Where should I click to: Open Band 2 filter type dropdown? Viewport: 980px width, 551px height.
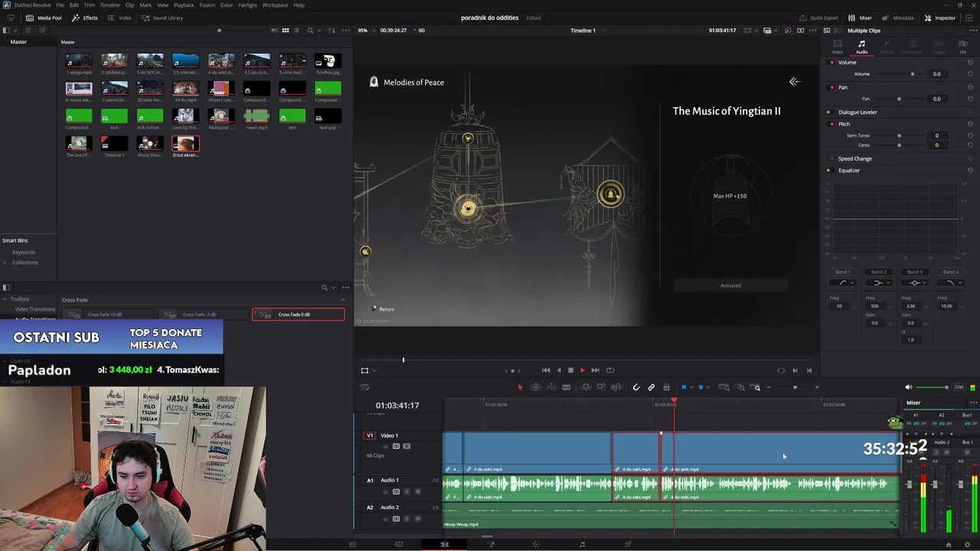tap(878, 283)
